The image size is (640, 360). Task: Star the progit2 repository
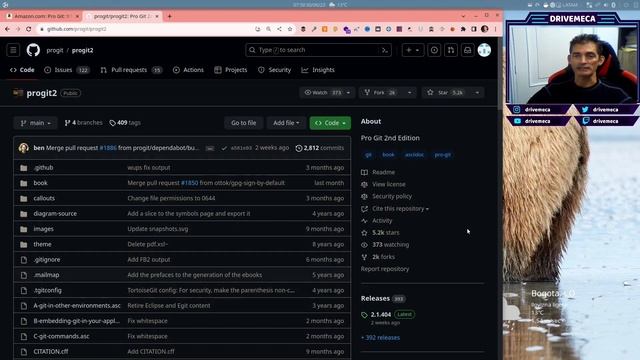[446, 93]
